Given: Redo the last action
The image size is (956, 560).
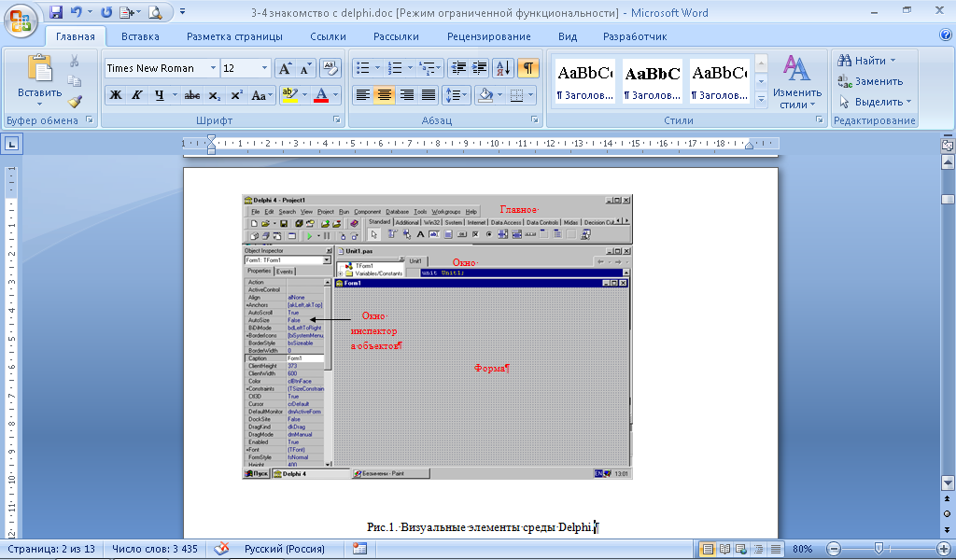Looking at the screenshot, I should click(x=106, y=11).
